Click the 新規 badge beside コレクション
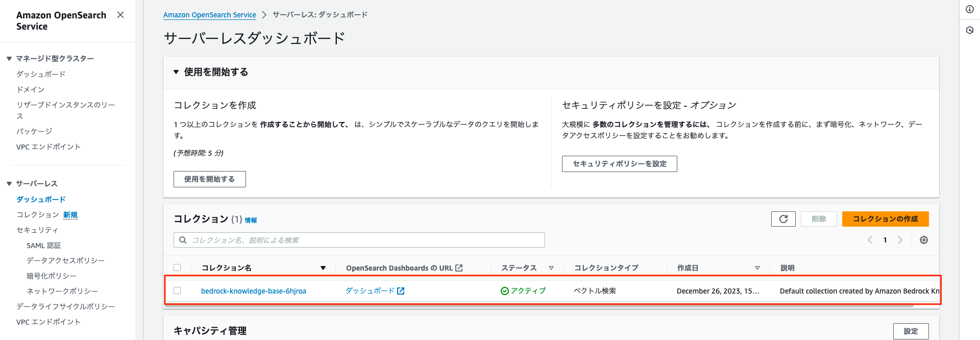980x340 pixels. [x=70, y=215]
